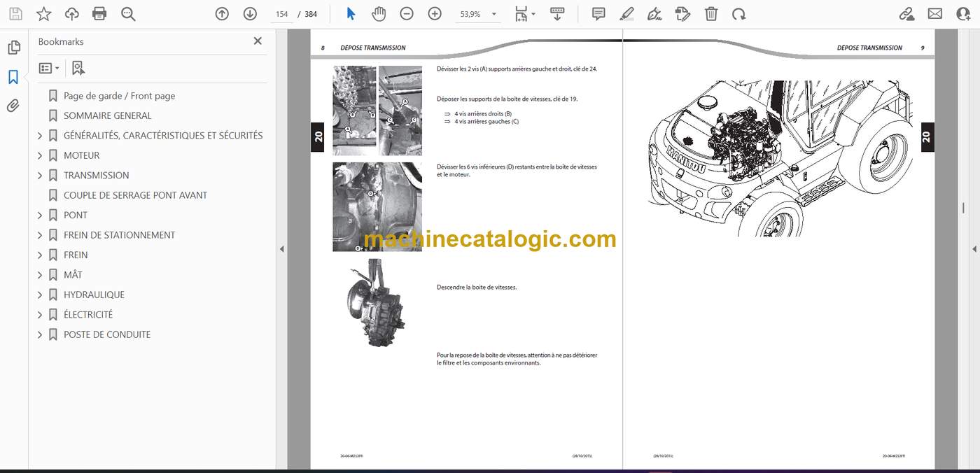Open COUPLE DE SERRAGE PONT AVANT bookmark
Image resolution: width=980 pixels, height=473 pixels.
(x=135, y=195)
